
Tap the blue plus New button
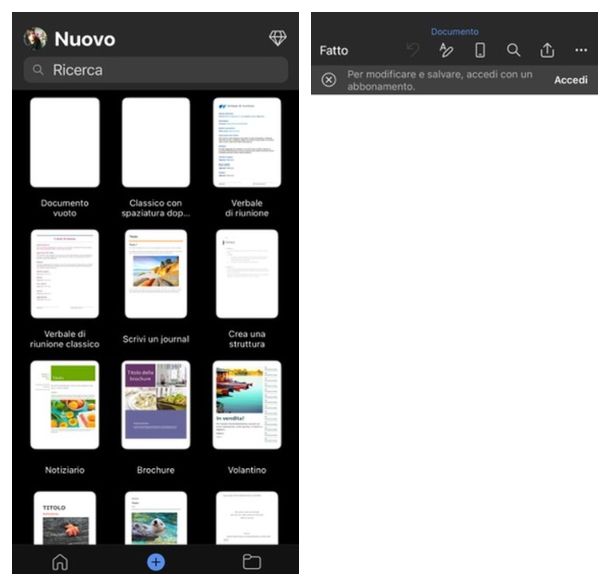coord(156,562)
